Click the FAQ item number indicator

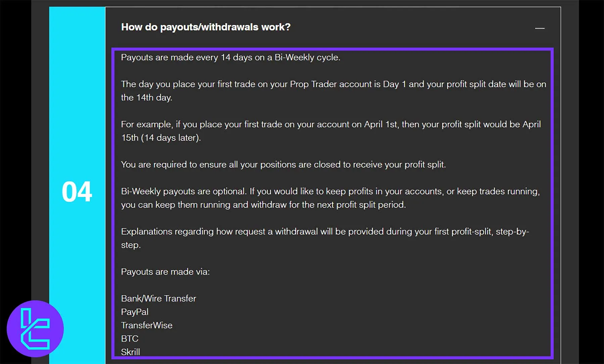(x=78, y=191)
